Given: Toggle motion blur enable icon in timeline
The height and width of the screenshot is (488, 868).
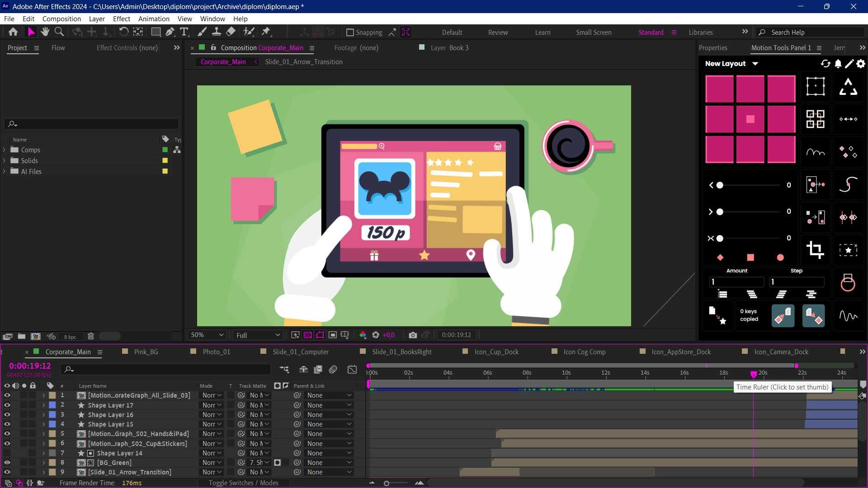Looking at the screenshot, I should pyautogui.click(x=333, y=370).
